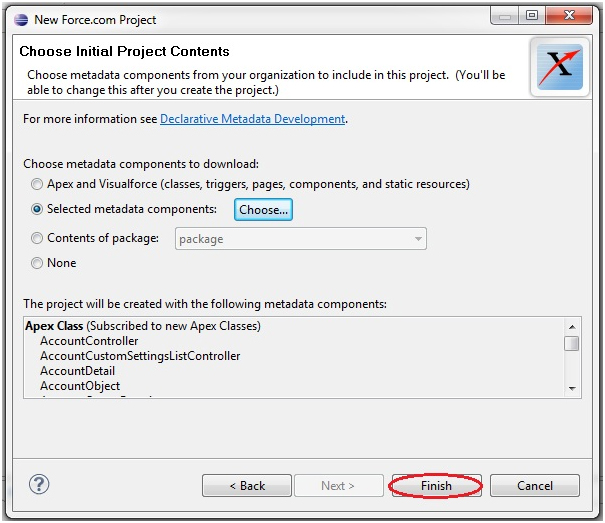Go to the previous step with Back
Viewport: 605px width, 523px height.
coord(247,486)
